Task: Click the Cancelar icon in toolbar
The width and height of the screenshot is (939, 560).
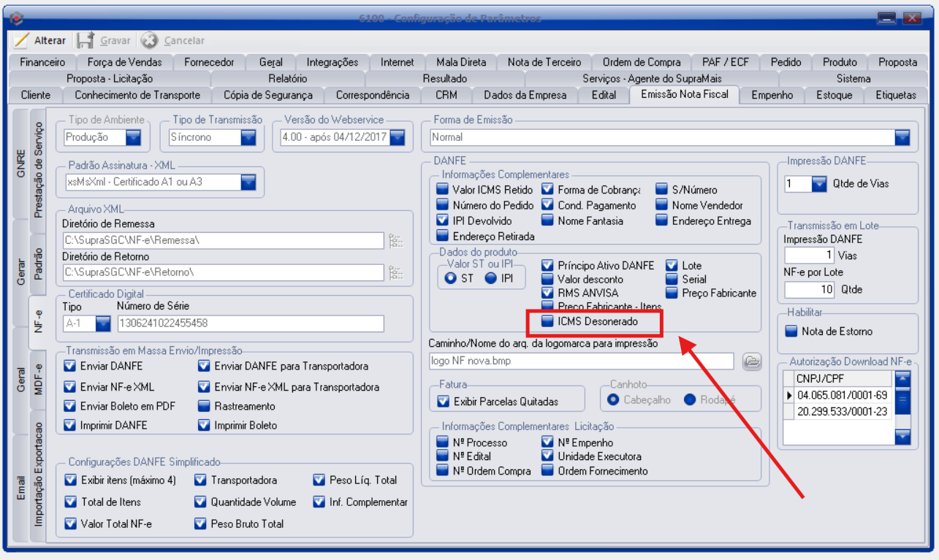Action: click(x=149, y=41)
